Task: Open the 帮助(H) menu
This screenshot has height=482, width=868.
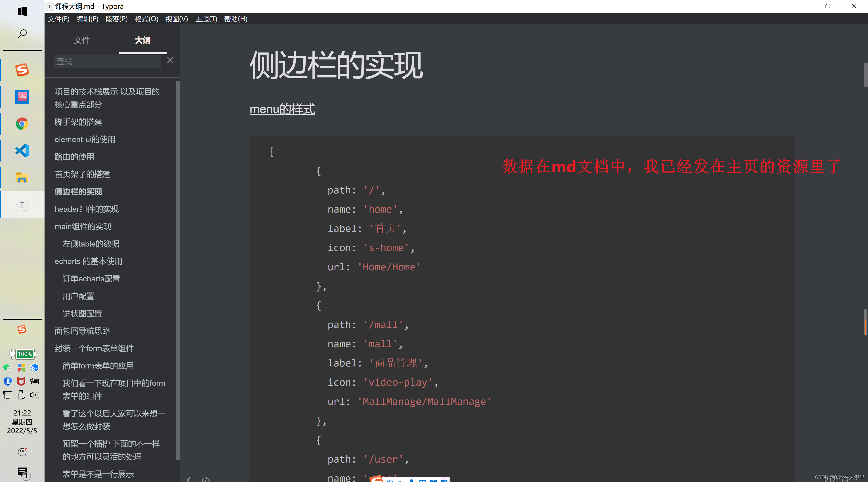Action: [236, 19]
